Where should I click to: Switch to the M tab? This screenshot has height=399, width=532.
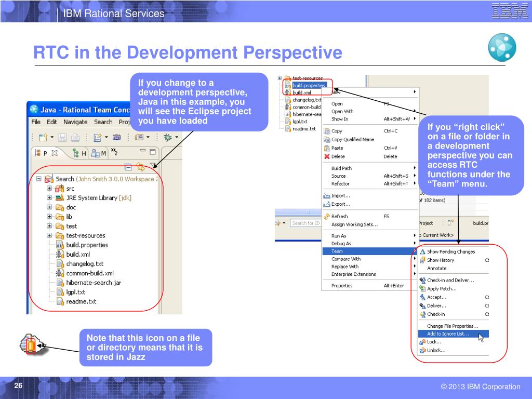[x=99, y=153]
